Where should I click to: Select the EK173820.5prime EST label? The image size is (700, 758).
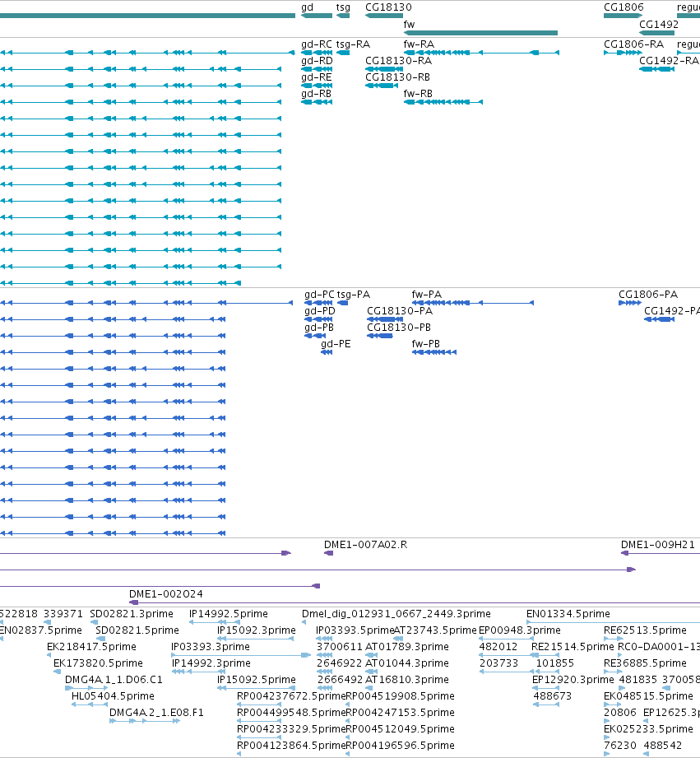pos(98,663)
